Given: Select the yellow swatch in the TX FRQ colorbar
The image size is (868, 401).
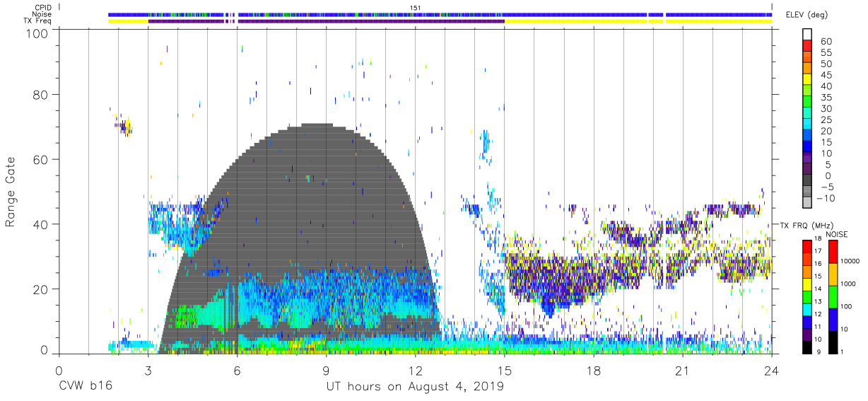Looking at the screenshot, I should pos(807,284).
